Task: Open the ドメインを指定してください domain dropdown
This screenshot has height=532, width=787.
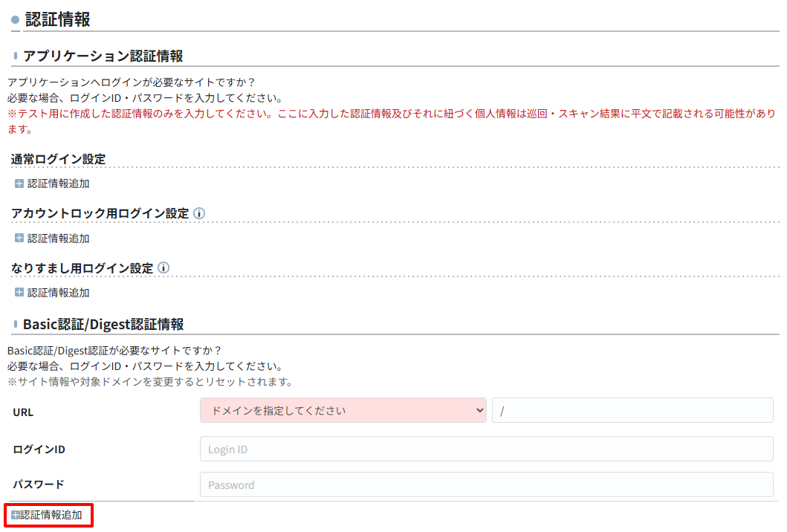Action: (343, 411)
